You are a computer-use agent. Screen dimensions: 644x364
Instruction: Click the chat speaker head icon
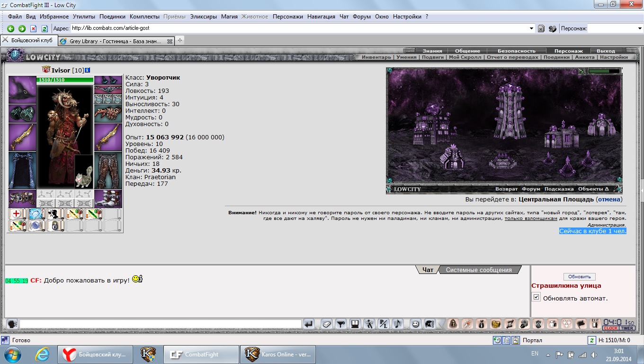[x=12, y=324]
